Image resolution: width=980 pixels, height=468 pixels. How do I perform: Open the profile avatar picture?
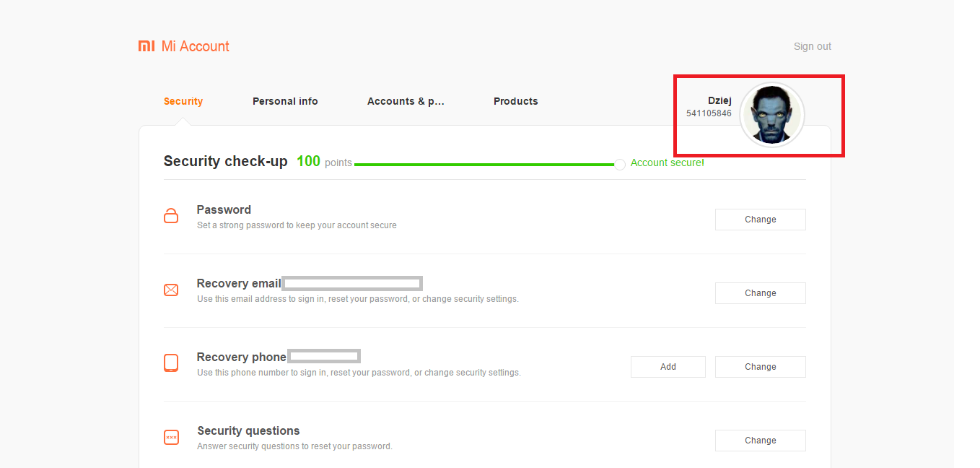click(772, 115)
